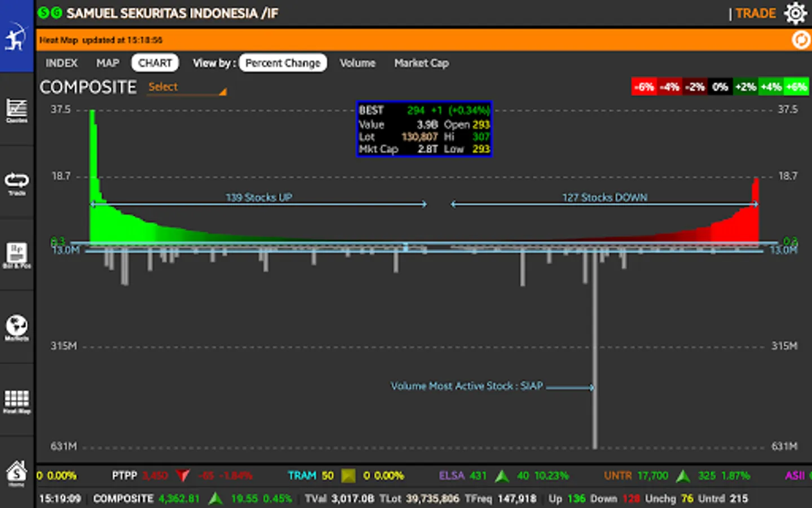This screenshot has width=812, height=508.
Task: Refresh the heat map with the circular arrow
Action: coord(801,40)
